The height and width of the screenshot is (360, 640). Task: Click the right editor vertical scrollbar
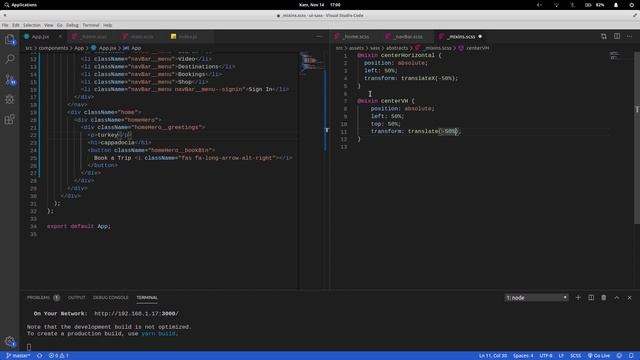coord(637,138)
